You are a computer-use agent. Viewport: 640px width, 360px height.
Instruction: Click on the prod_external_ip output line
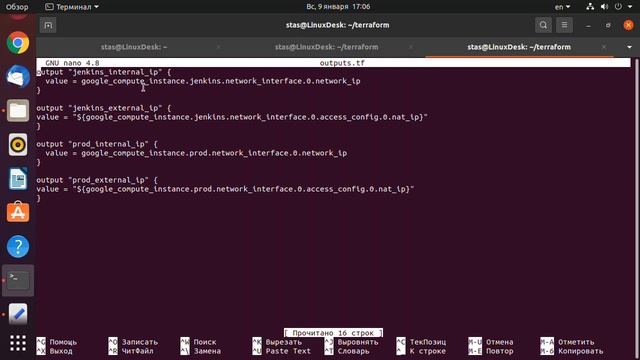(97, 180)
